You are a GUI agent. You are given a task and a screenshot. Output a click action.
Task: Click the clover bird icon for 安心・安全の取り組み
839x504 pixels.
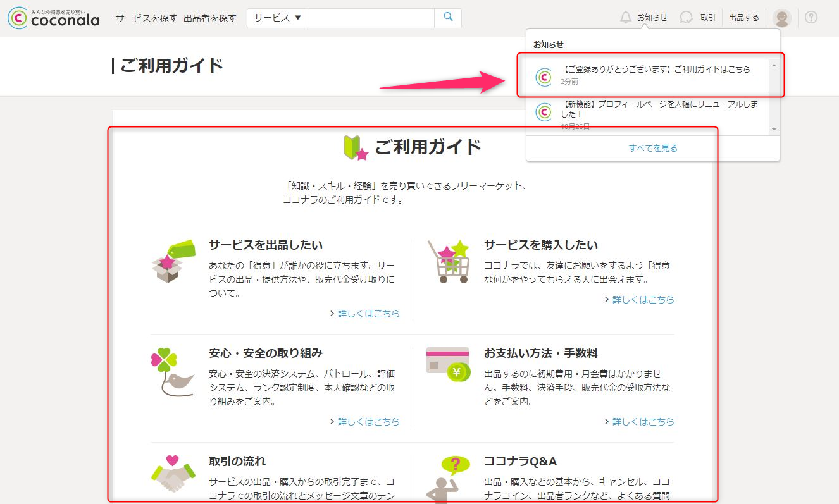point(171,372)
